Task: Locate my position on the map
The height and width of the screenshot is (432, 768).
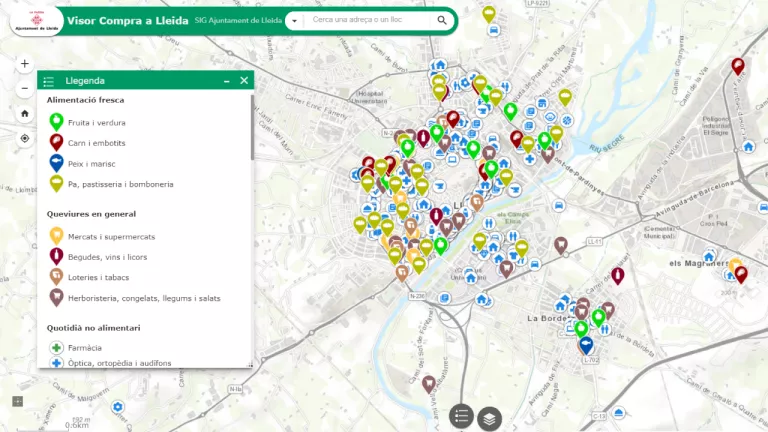Action: (x=24, y=139)
